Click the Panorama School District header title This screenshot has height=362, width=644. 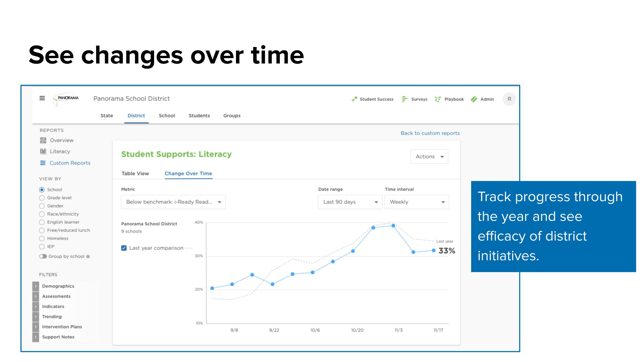coord(131,99)
